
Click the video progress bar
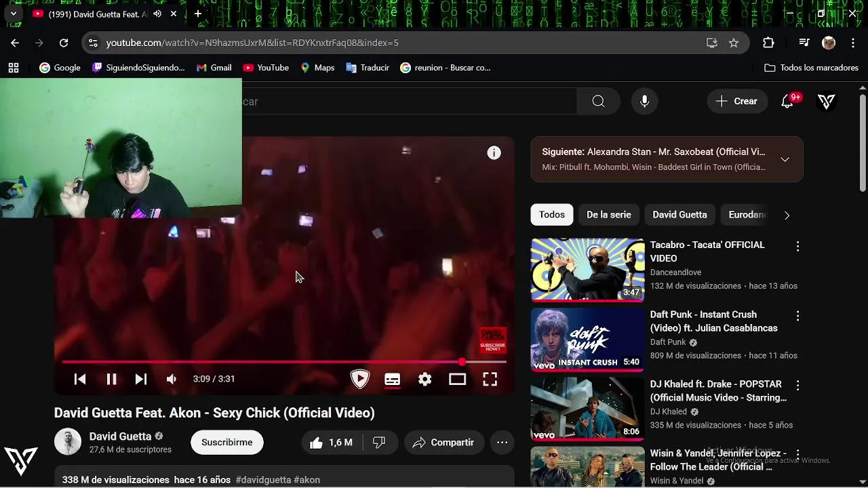point(284,362)
